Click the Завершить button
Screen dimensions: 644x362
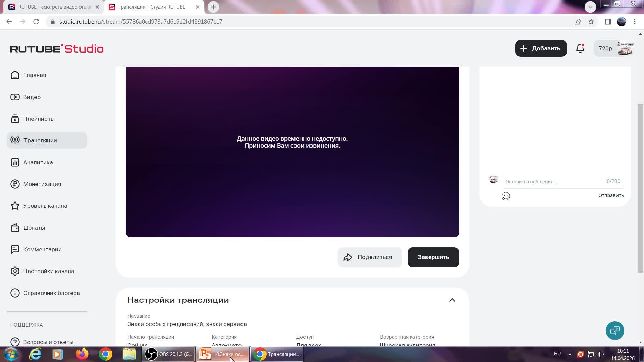pyautogui.click(x=433, y=257)
